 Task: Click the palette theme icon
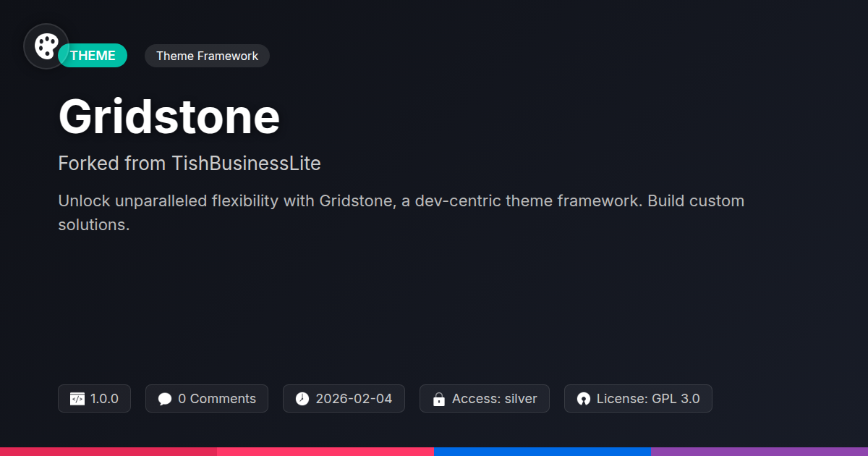pyautogui.click(x=46, y=46)
